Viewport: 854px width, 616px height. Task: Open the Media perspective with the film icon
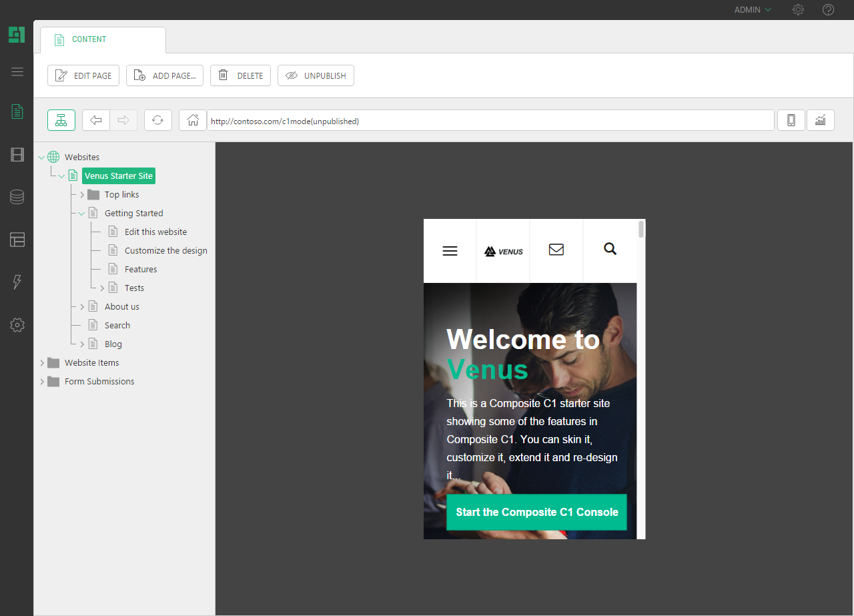point(17,154)
